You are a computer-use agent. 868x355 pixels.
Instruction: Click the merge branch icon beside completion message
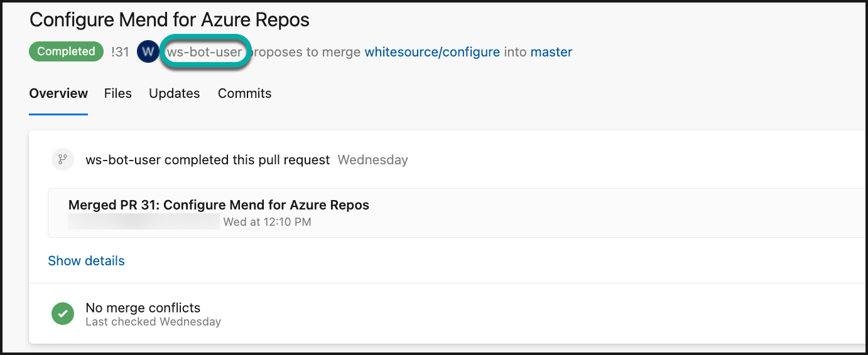tap(63, 159)
